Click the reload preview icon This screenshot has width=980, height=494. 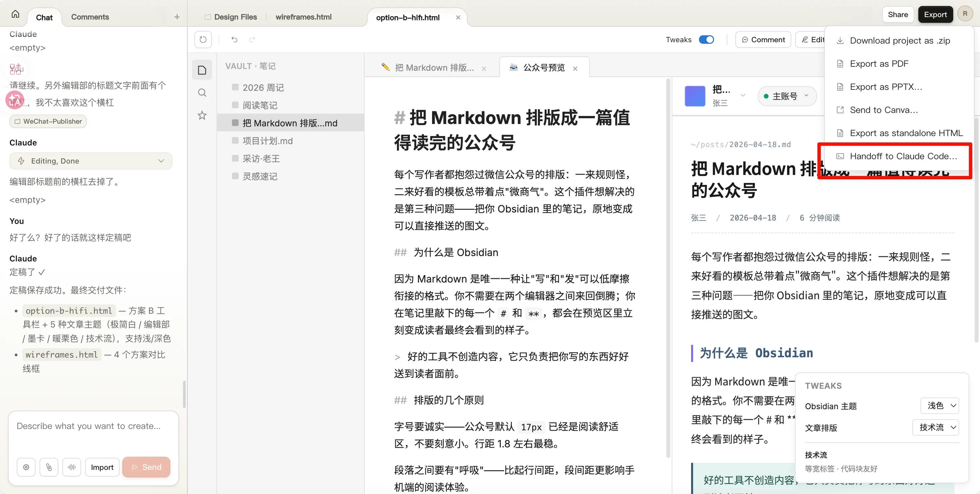pos(203,40)
